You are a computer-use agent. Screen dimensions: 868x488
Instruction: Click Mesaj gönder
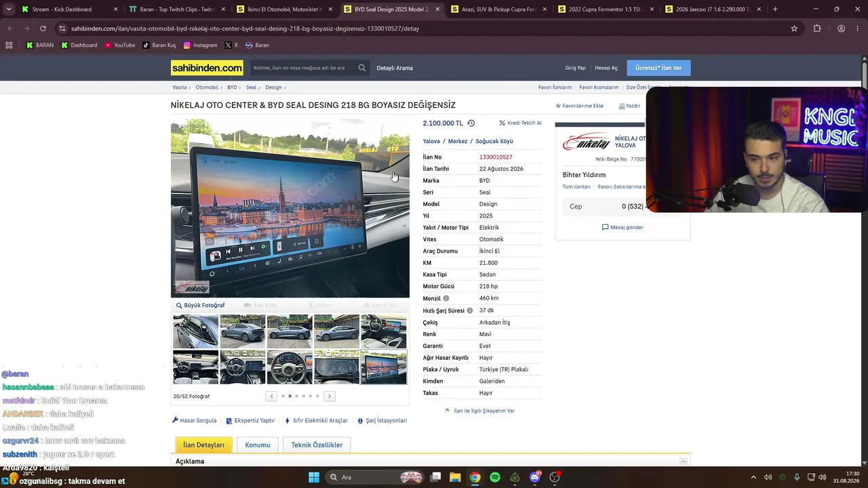[x=623, y=227]
